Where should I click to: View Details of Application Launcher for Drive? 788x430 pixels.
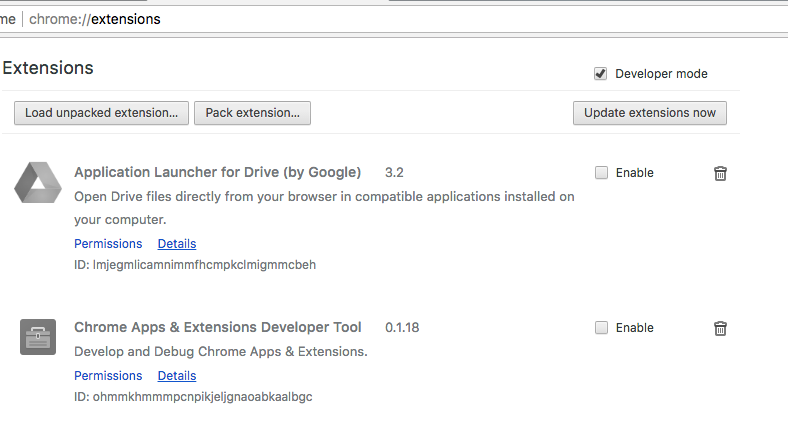(177, 244)
